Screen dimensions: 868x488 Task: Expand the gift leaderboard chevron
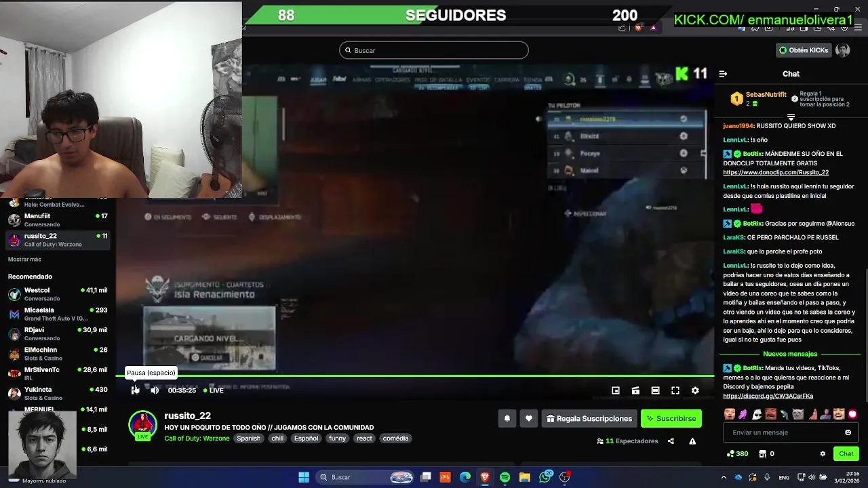791,117
